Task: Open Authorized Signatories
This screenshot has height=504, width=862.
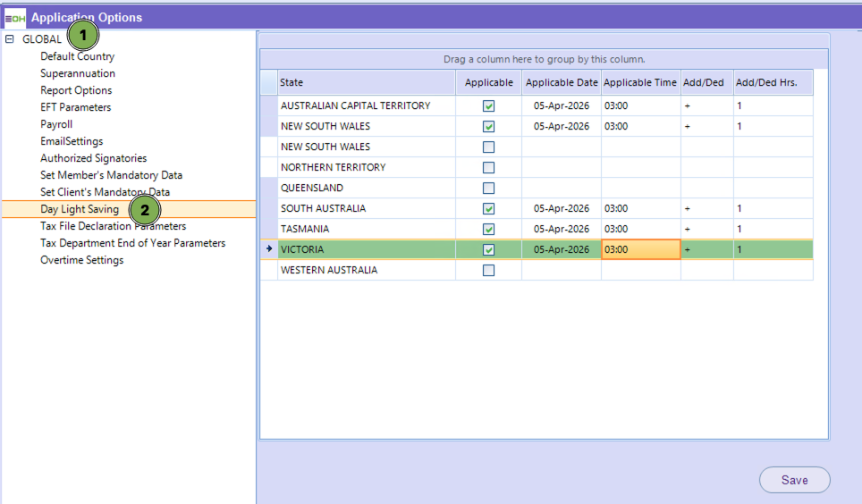Action: coord(93,158)
